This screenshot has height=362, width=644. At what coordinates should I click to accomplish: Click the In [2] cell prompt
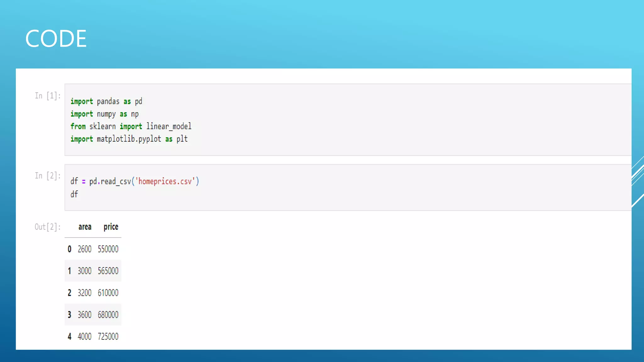tap(47, 176)
